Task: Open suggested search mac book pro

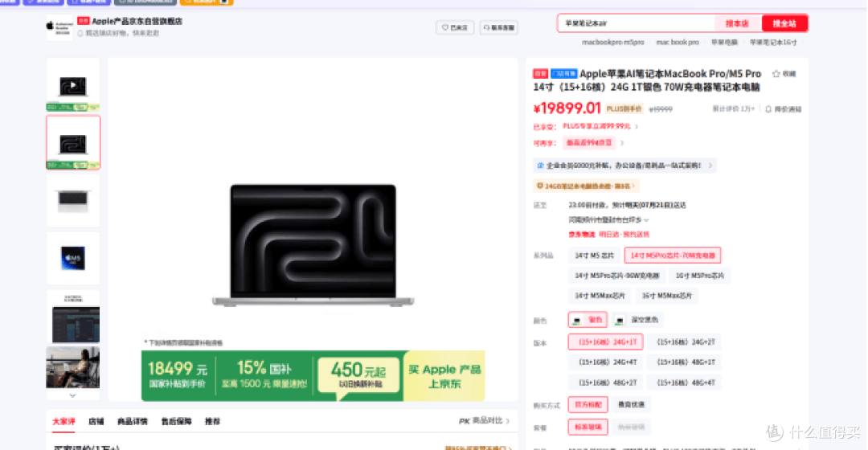Action: pos(677,42)
